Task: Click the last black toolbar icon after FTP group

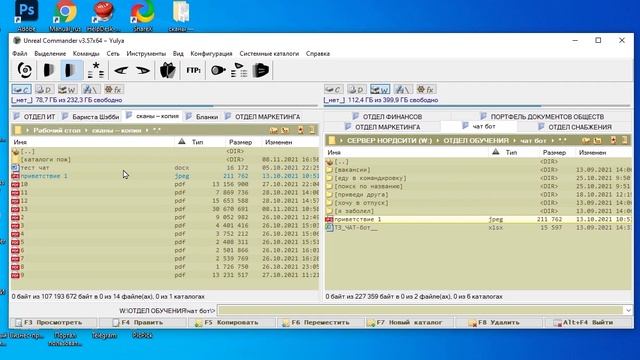Action: [x=261, y=70]
